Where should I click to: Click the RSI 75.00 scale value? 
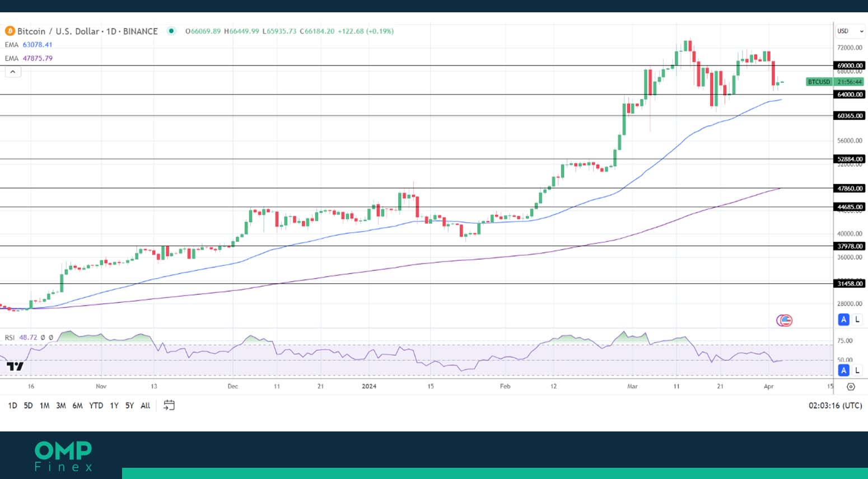844,341
